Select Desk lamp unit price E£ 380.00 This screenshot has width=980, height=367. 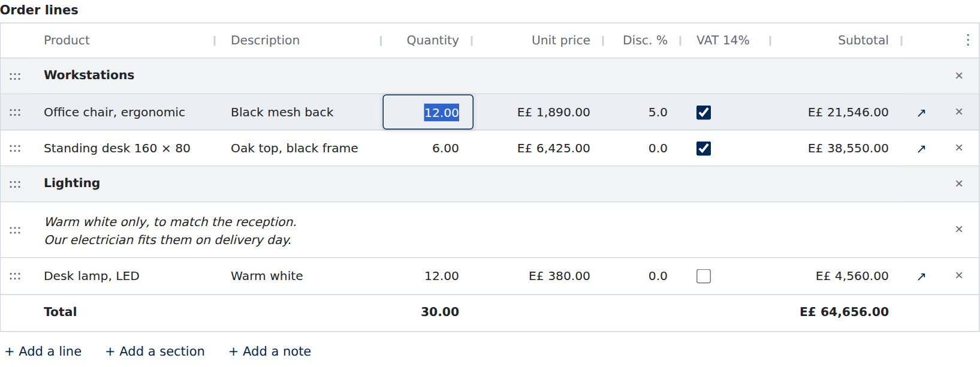[x=559, y=276]
